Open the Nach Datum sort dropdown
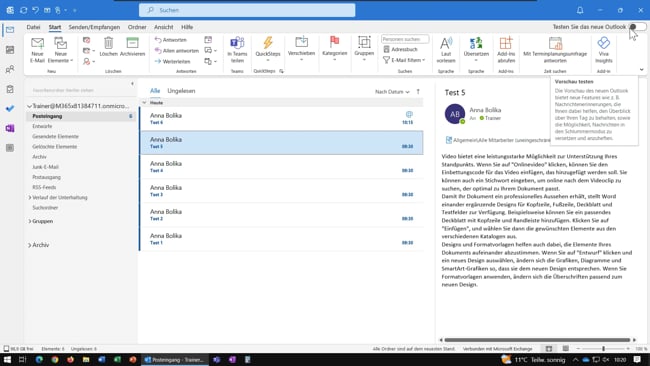650x366 pixels. click(392, 92)
